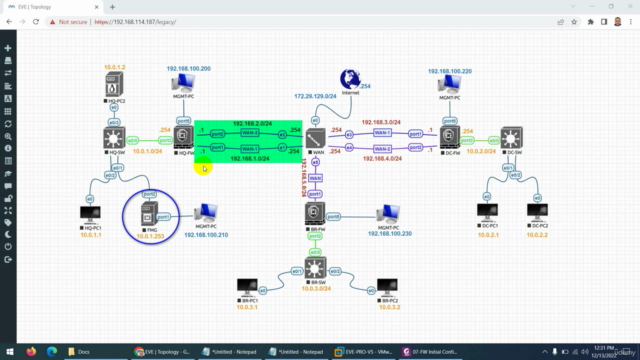This screenshot has height=360, width=640.
Task: Bookmark this page with star icon
Action: click(574, 22)
